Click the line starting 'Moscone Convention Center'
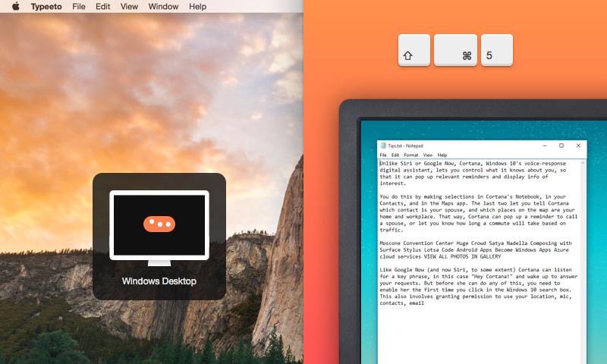This screenshot has width=607, height=364. click(x=476, y=243)
